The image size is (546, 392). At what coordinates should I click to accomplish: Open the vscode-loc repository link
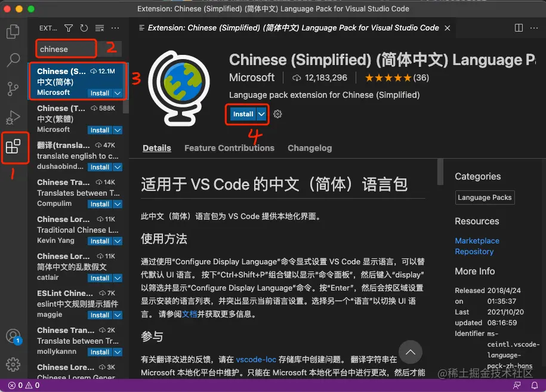[x=256, y=359]
